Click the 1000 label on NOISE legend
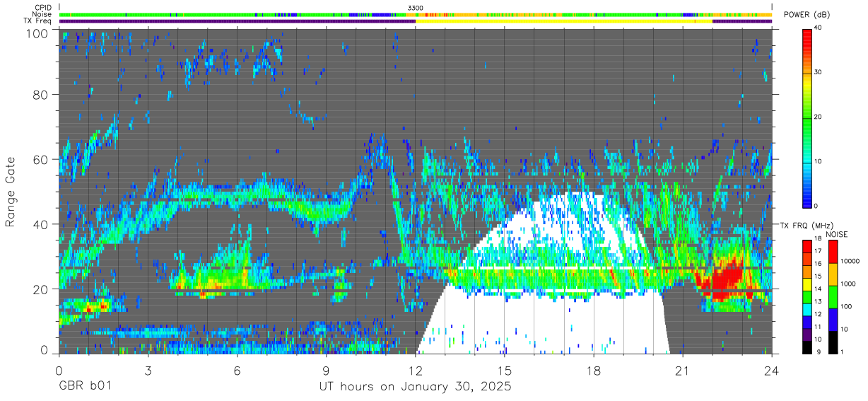This screenshot has width=868, height=401. coord(848,284)
